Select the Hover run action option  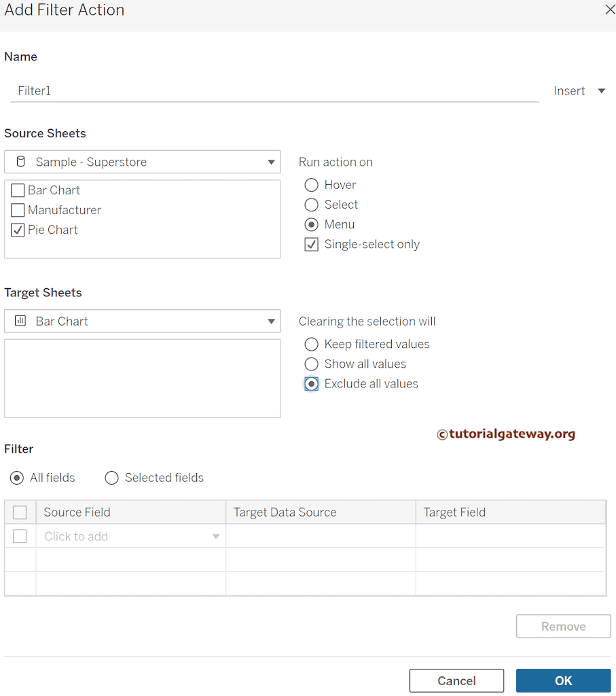coord(312,185)
